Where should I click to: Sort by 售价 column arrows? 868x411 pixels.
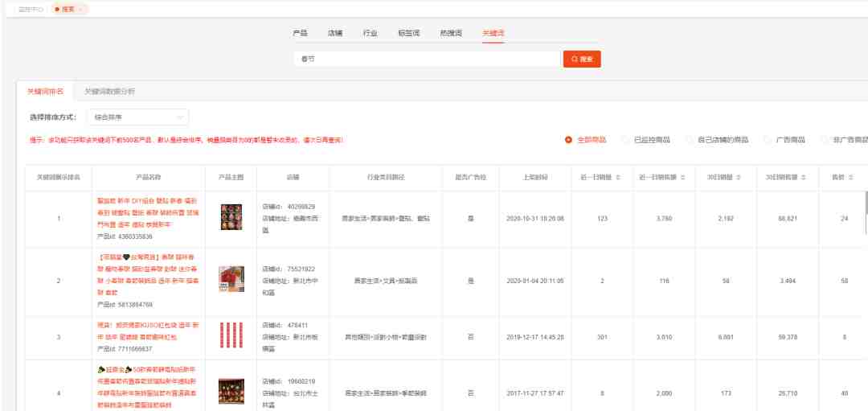850,178
